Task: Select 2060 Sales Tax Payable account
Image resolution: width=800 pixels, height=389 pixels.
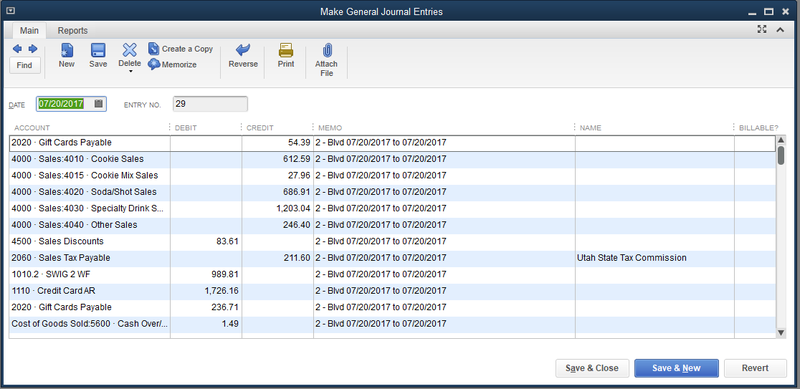Action: [90, 258]
